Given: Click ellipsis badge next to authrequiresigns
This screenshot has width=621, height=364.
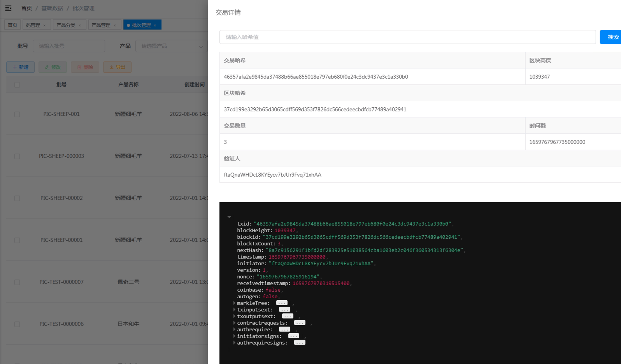Looking at the screenshot, I should click(300, 343).
